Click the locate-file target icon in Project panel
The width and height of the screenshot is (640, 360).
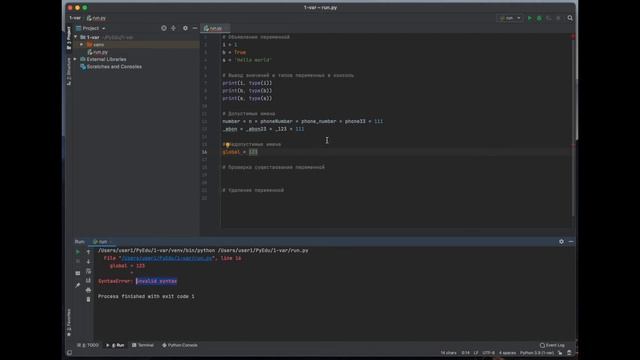(x=164, y=28)
